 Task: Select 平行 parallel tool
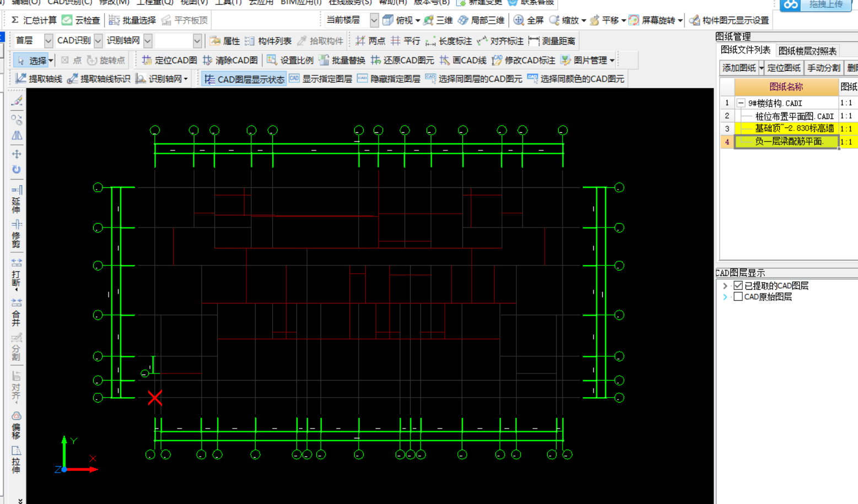pyautogui.click(x=406, y=41)
